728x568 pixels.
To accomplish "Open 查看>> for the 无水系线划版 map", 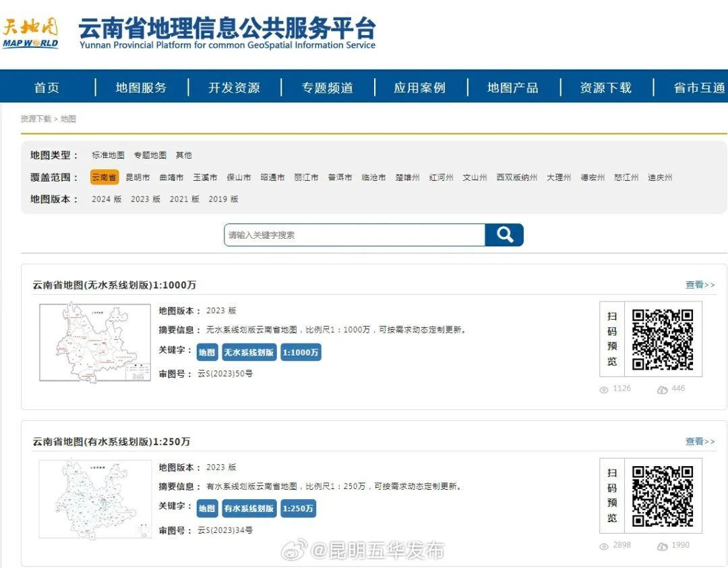I will tap(700, 285).
